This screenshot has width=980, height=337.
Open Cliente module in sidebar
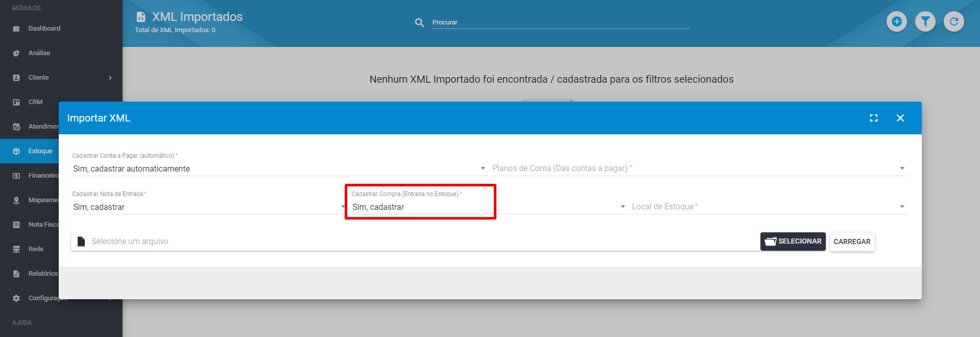(61, 78)
